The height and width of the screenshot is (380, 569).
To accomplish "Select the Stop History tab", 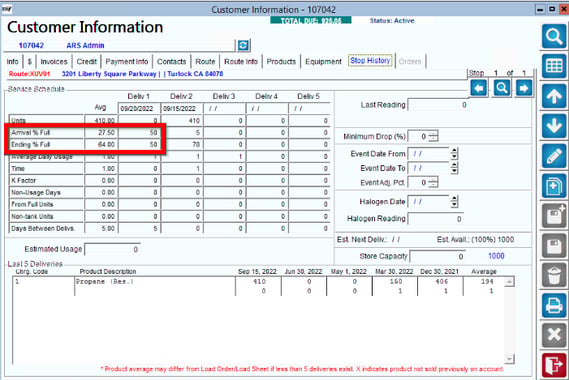I will coord(370,61).
